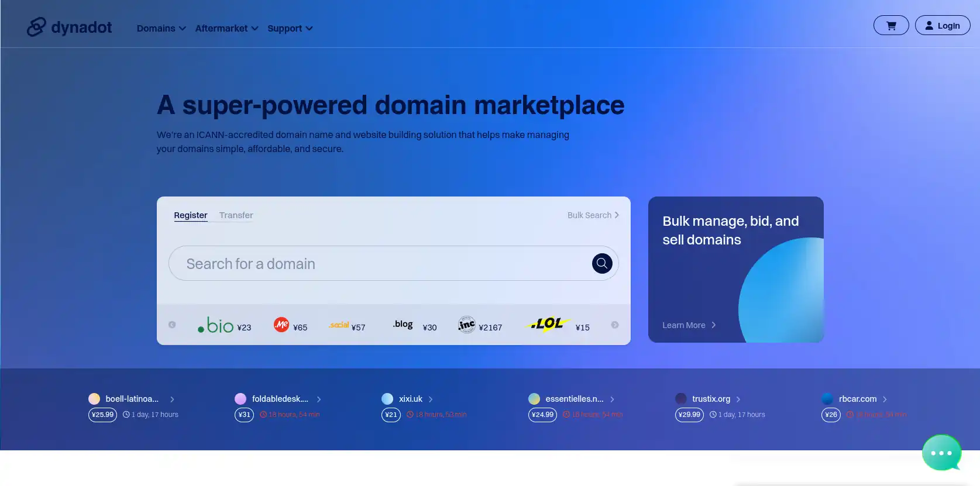The width and height of the screenshot is (980, 486).
Task: Select the .inc domain logo
Action: pyautogui.click(x=466, y=325)
